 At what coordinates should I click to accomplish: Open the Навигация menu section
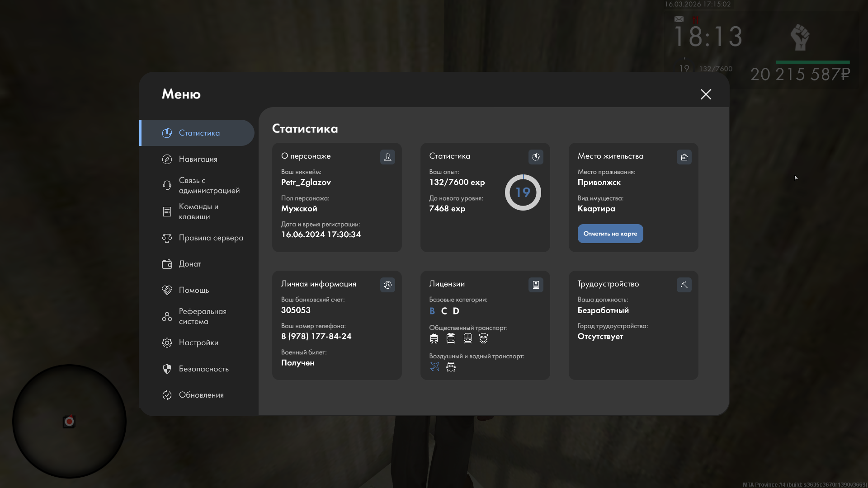click(198, 159)
